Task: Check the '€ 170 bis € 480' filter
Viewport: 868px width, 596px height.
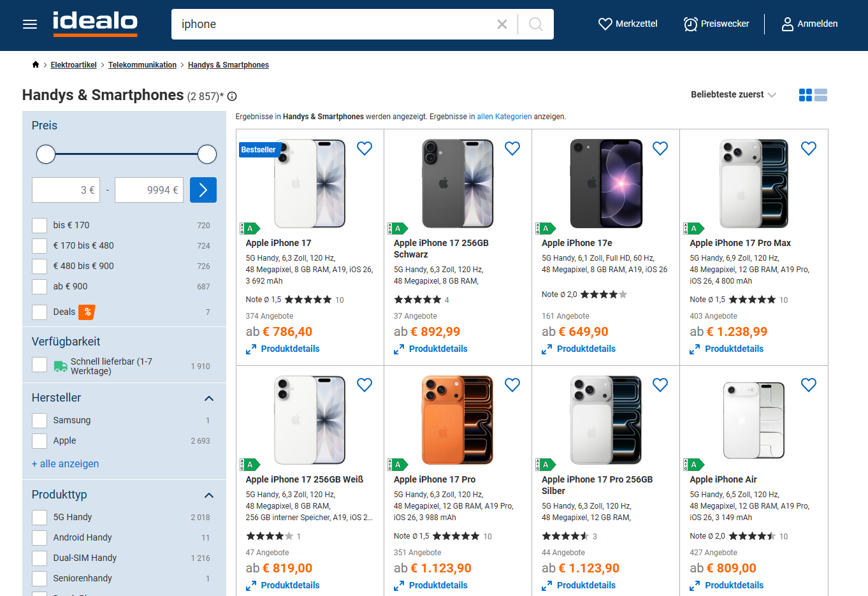Action: pyautogui.click(x=40, y=246)
